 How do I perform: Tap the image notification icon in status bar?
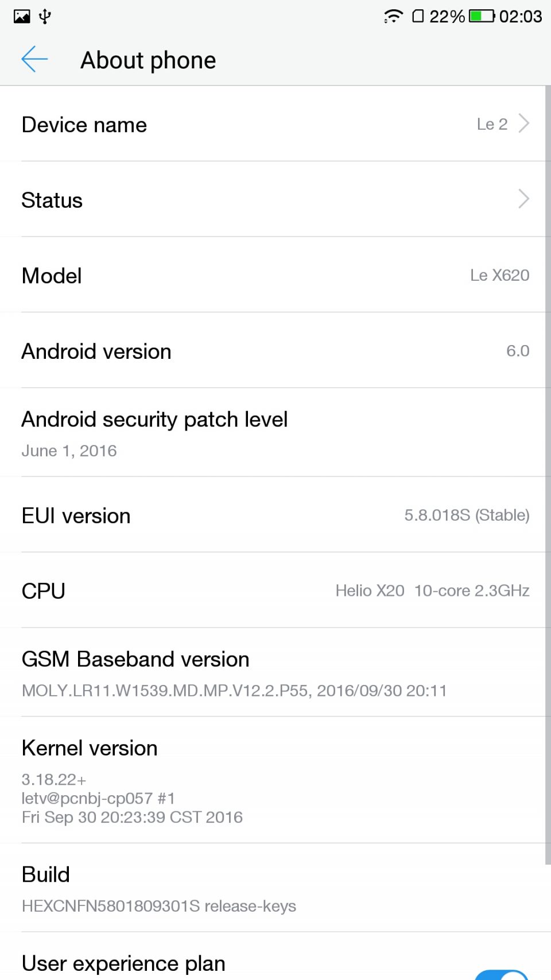coord(22,16)
